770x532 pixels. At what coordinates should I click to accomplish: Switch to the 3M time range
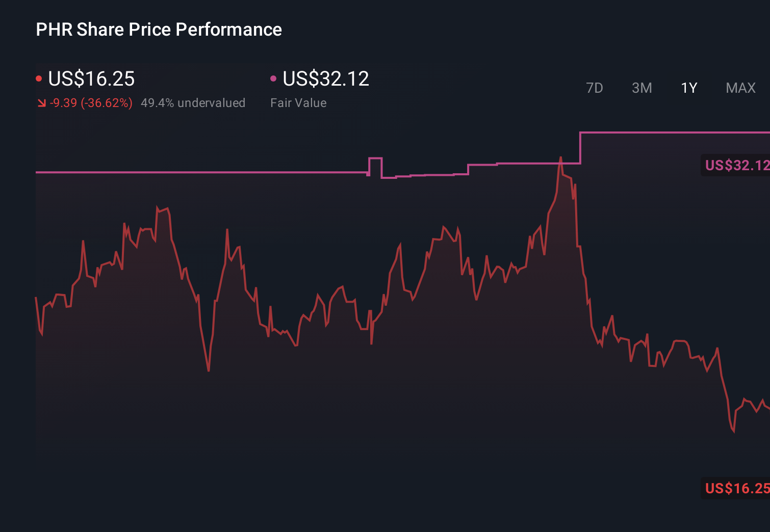point(641,88)
